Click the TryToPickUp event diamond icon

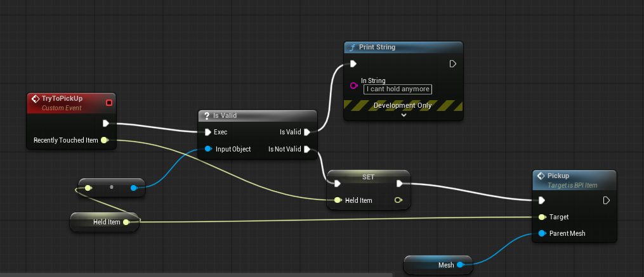point(36,99)
